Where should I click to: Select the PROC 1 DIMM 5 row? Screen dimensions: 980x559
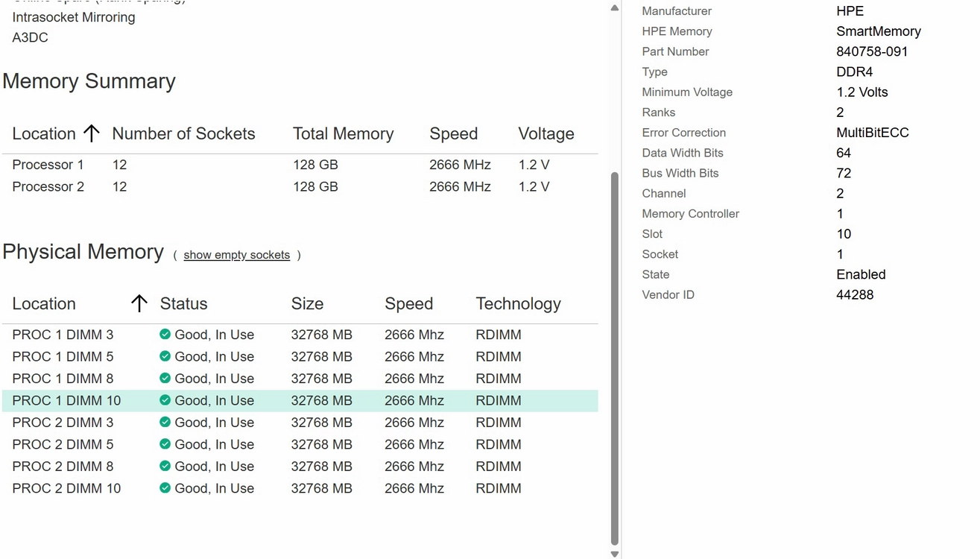point(300,356)
